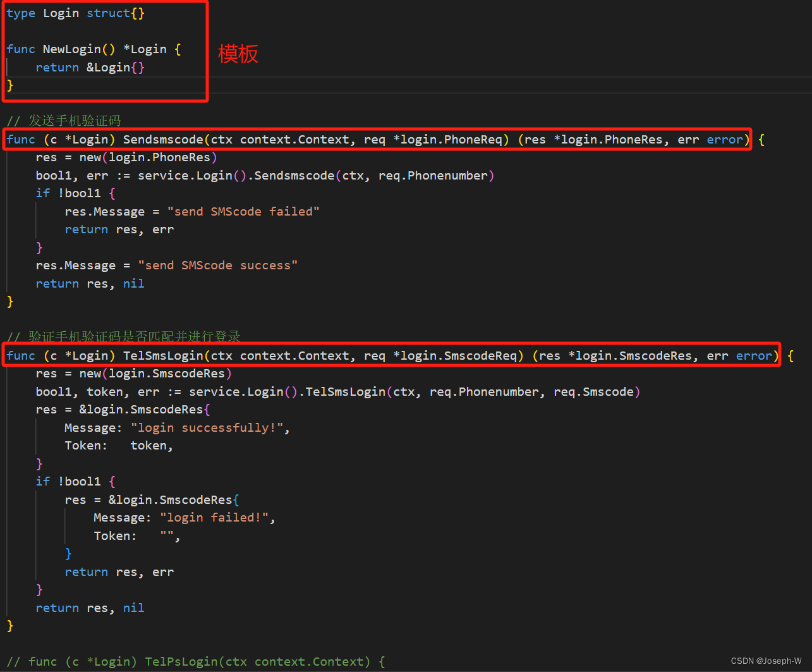
Task: Click the 'type Login struct{}' line
Action: 75,13
